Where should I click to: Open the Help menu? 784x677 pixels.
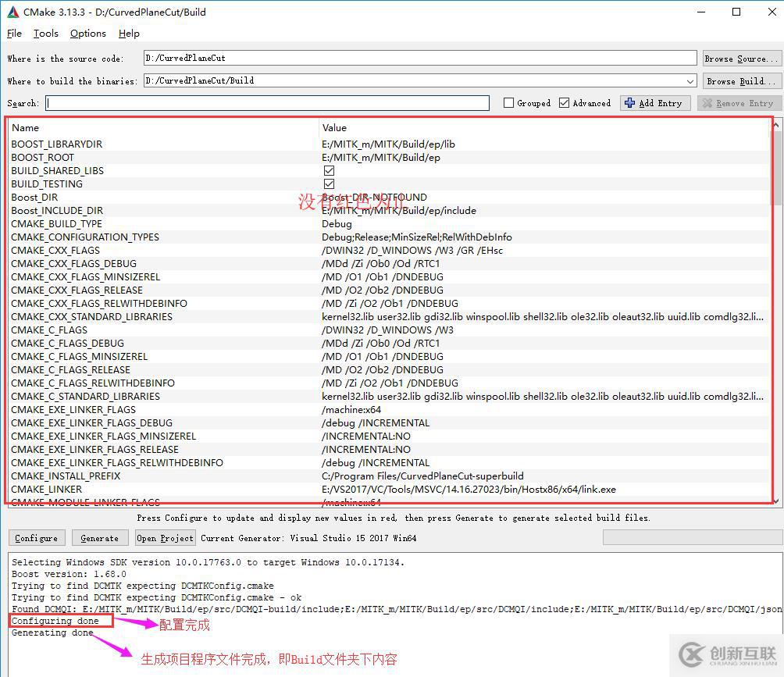pos(129,34)
